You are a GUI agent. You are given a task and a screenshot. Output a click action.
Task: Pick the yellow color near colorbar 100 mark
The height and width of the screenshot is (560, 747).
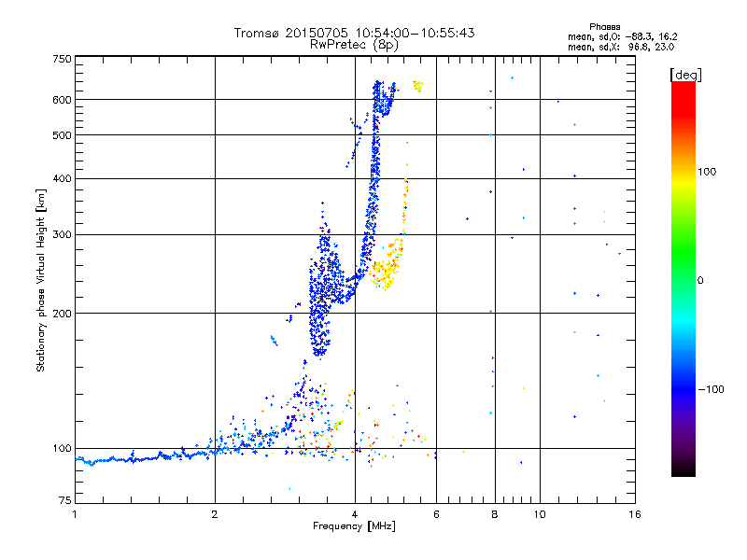(x=683, y=172)
